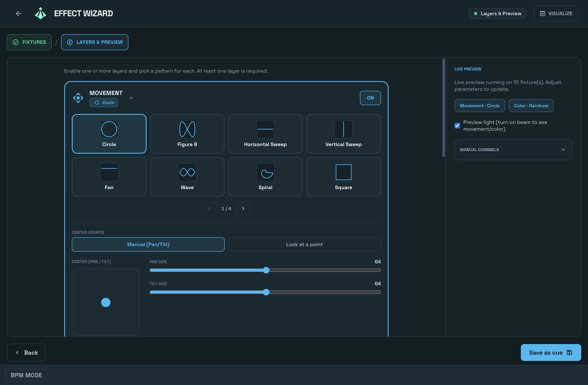This screenshot has width=588, height=385.
Task: Pick the Fan movement pattern
Action: point(109,177)
